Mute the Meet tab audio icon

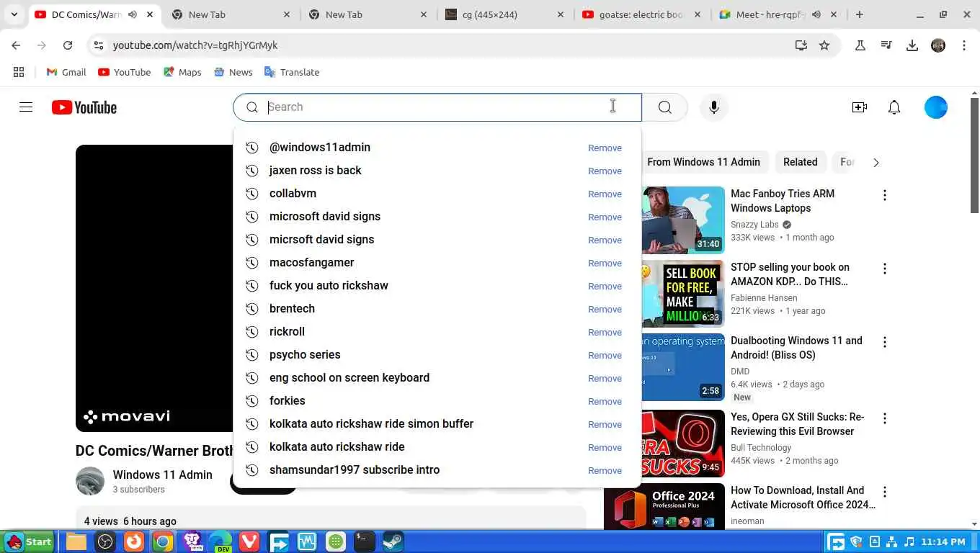[816, 14]
